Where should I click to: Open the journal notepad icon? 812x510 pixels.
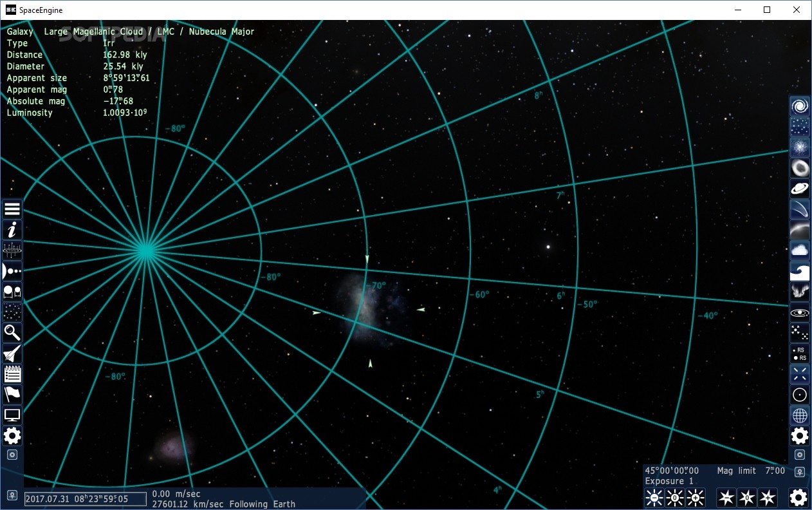[x=12, y=374]
